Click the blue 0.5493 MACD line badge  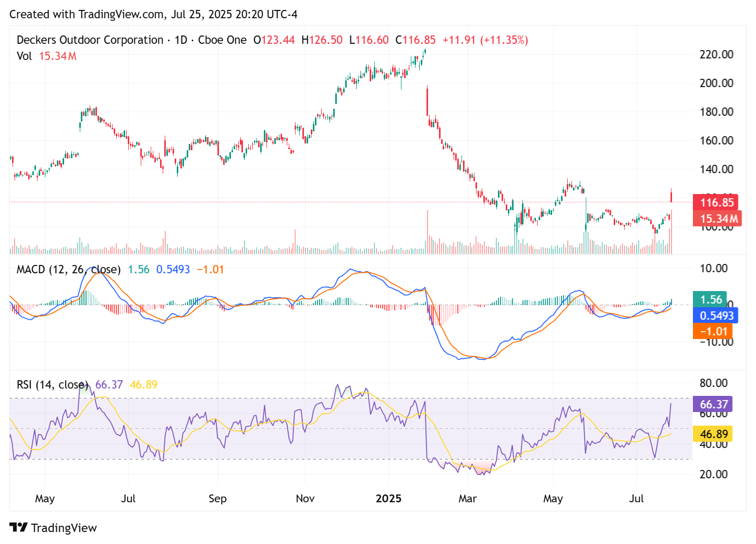pyautogui.click(x=716, y=315)
